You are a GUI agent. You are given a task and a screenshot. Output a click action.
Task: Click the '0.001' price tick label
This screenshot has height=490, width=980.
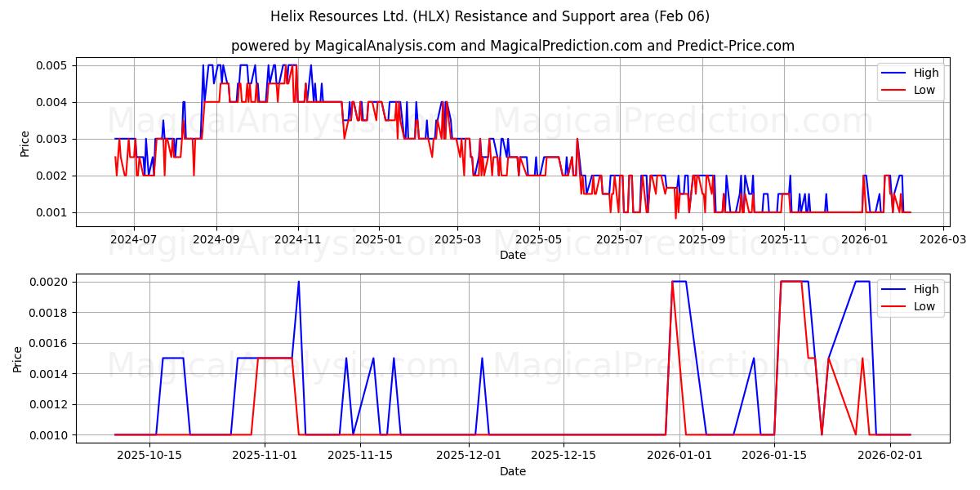[x=53, y=212]
